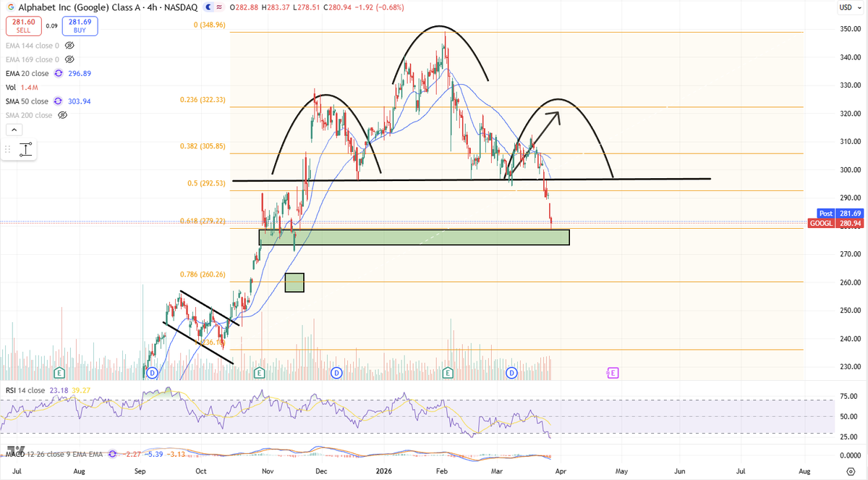Screen dimensions: 868x480
Task: Click the 350.00 price scale label
Action: [x=851, y=29]
